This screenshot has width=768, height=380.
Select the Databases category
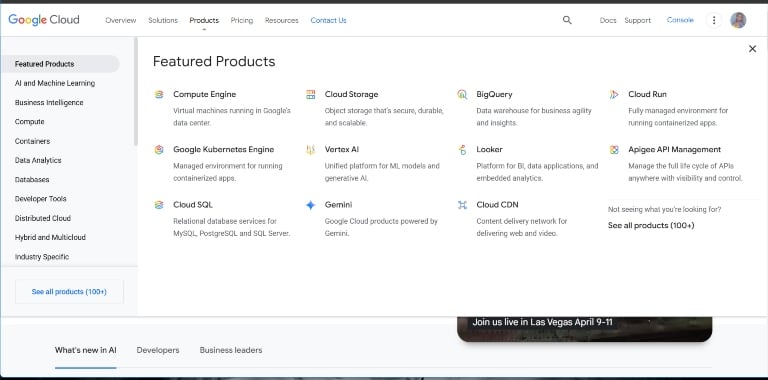32,180
